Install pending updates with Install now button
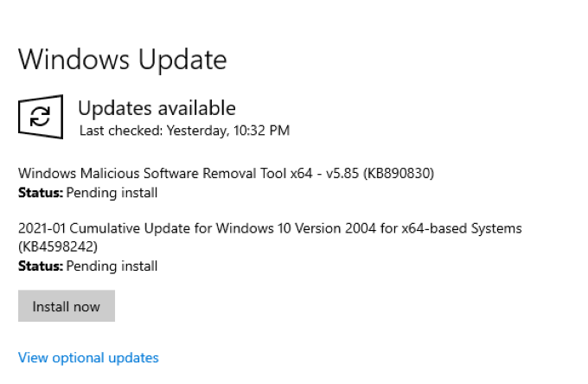588x384 pixels. click(67, 305)
